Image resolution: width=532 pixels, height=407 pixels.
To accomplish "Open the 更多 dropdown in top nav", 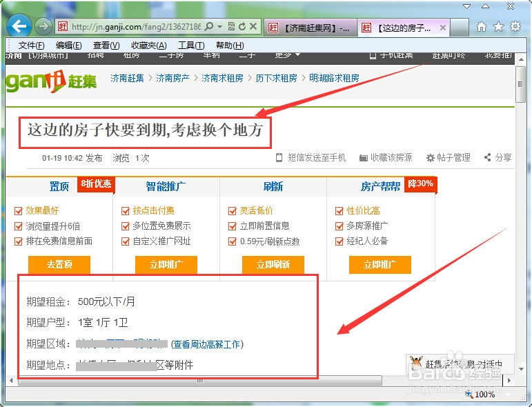I will (287, 55).
